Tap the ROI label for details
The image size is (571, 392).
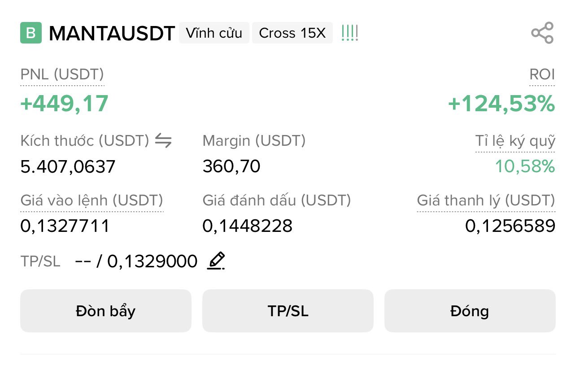542,74
